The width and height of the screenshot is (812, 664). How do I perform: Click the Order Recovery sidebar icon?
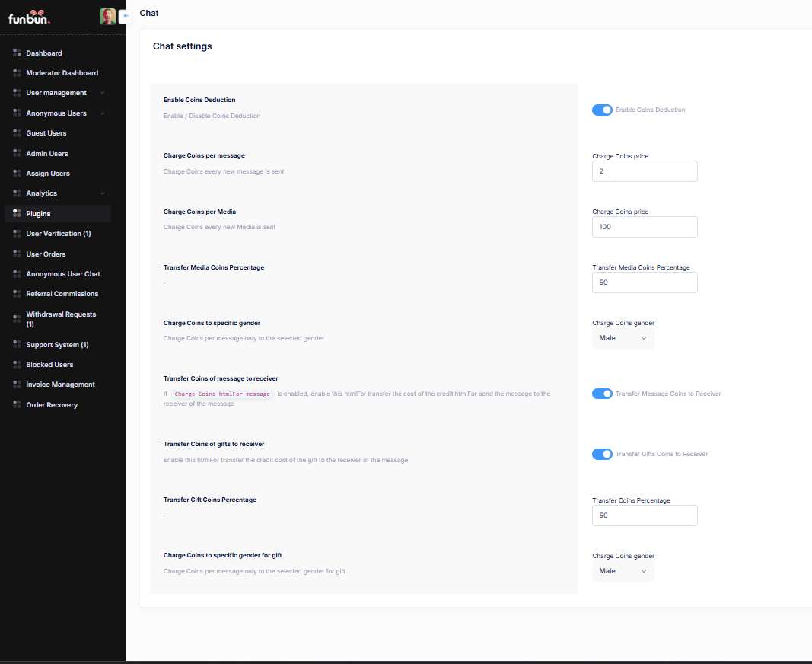tap(17, 405)
